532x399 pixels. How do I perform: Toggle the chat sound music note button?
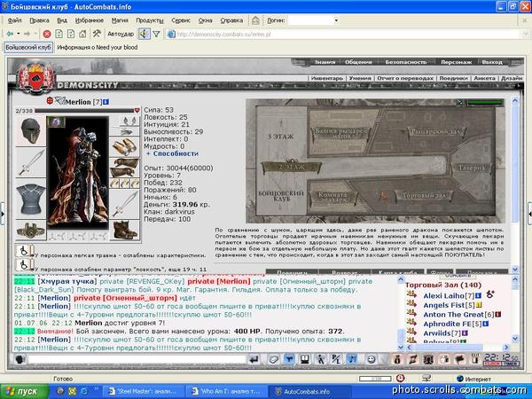352,359
